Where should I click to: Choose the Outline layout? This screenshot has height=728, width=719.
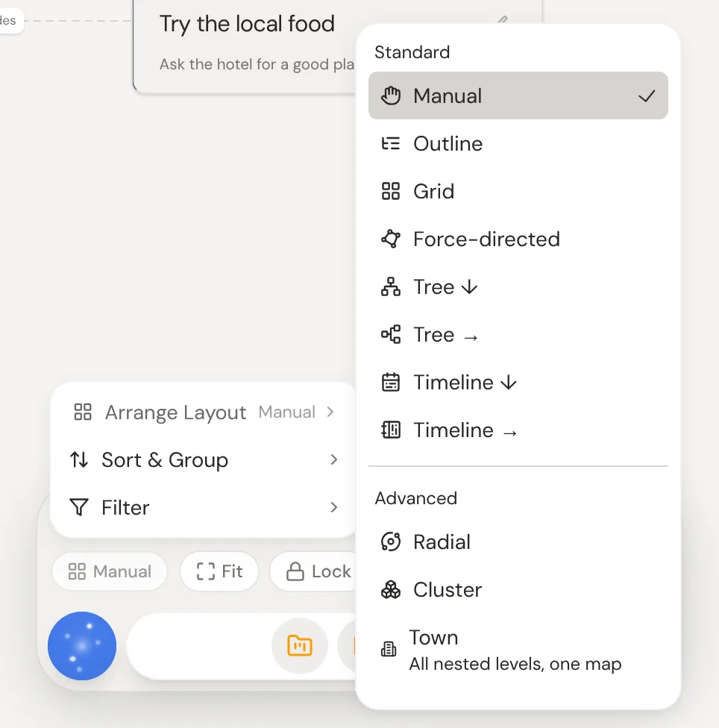(518, 143)
